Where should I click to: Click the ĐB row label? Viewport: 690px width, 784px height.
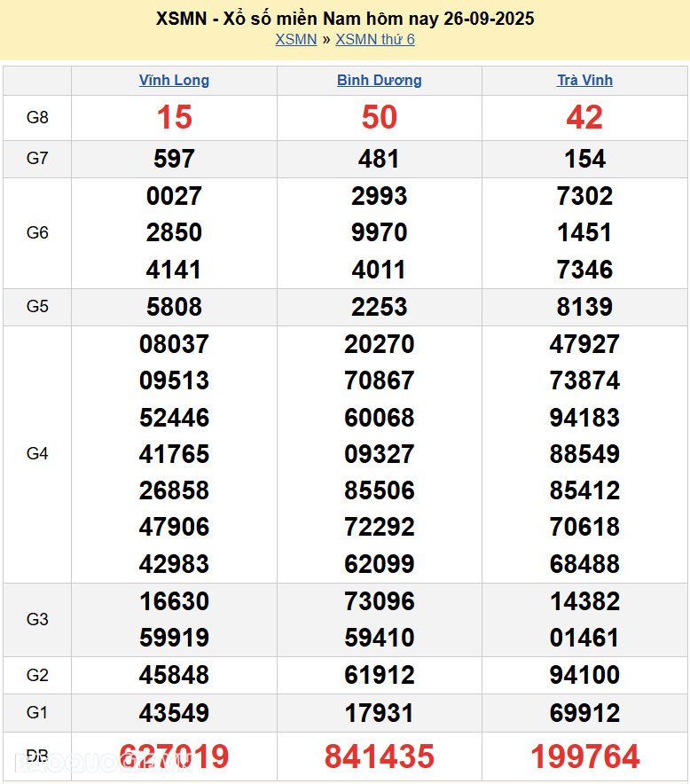[37, 757]
